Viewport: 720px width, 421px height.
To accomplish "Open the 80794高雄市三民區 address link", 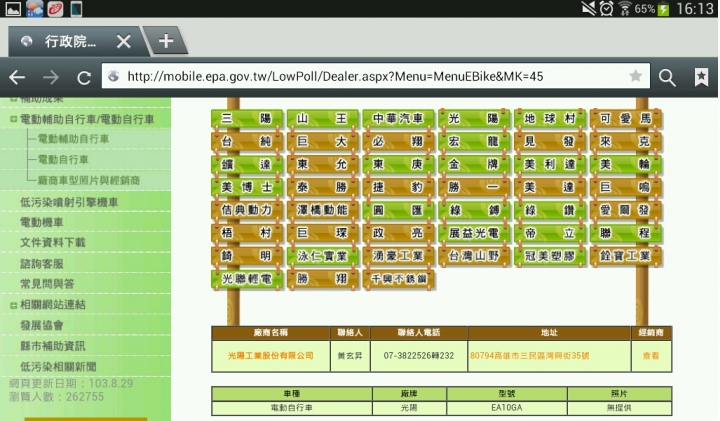I will [x=529, y=355].
